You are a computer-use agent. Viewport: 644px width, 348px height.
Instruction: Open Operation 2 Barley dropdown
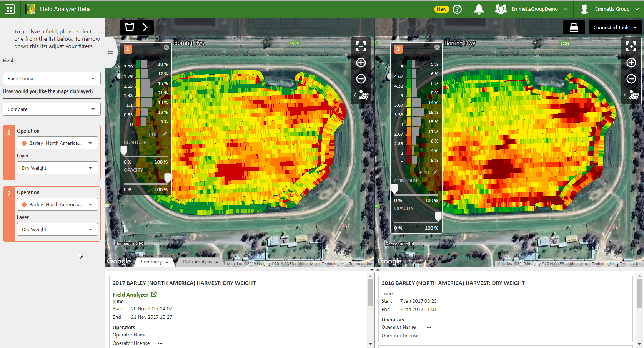[x=57, y=204]
